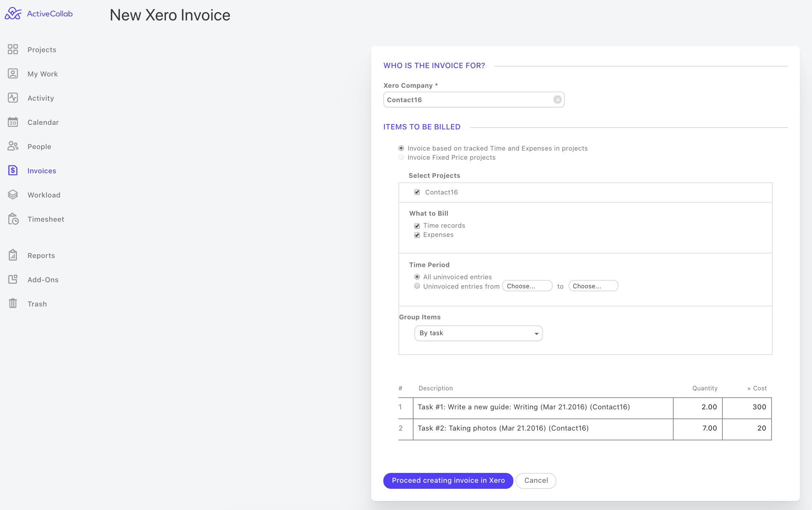The image size is (812, 510).
Task: Cancel the new Xero invoice
Action: [536, 480]
